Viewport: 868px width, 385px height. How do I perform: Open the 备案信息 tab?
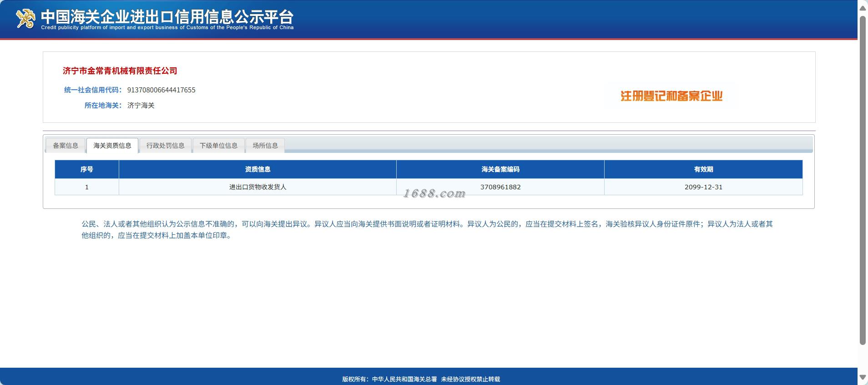[x=66, y=146]
